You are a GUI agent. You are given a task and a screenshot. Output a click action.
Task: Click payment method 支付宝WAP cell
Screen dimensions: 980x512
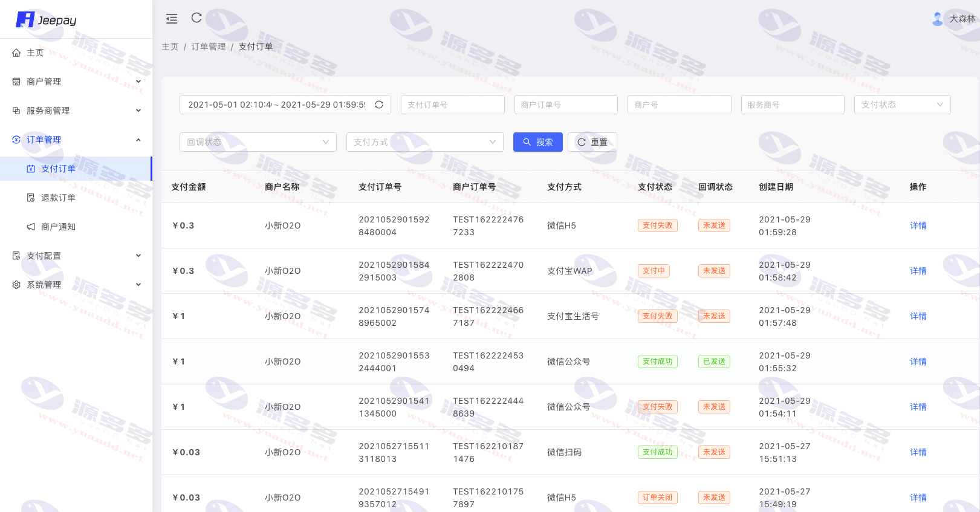[x=570, y=271]
